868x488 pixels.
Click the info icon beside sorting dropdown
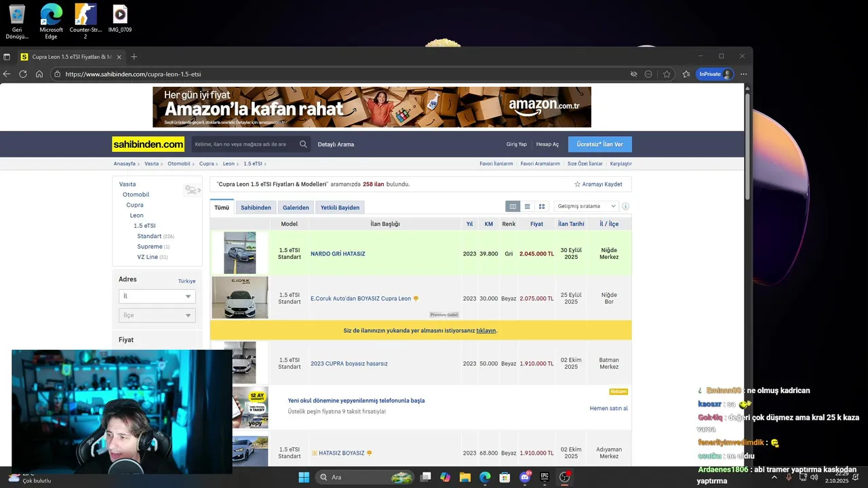click(x=625, y=207)
